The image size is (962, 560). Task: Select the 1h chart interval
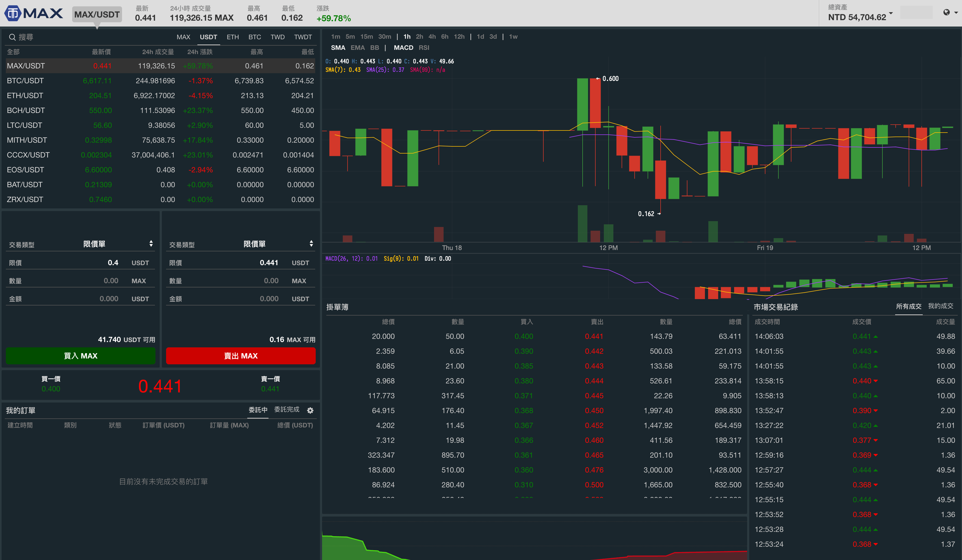(407, 37)
